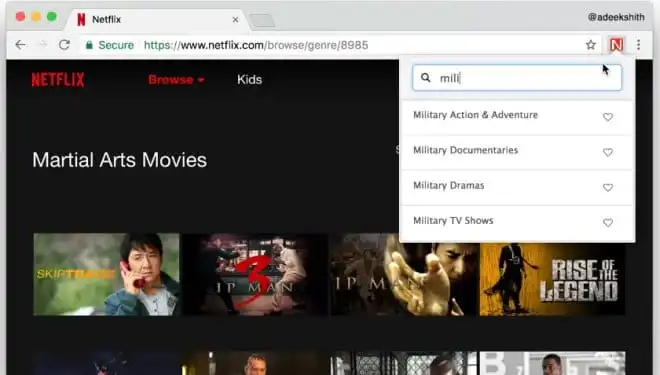Click the macOS yellow minimize button
Screen dimensions: 660x375
point(36,17)
